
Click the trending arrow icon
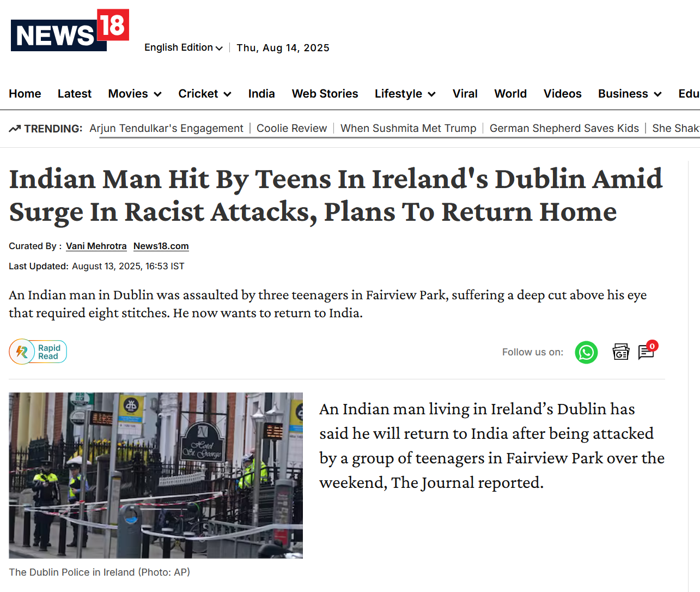[15, 129]
